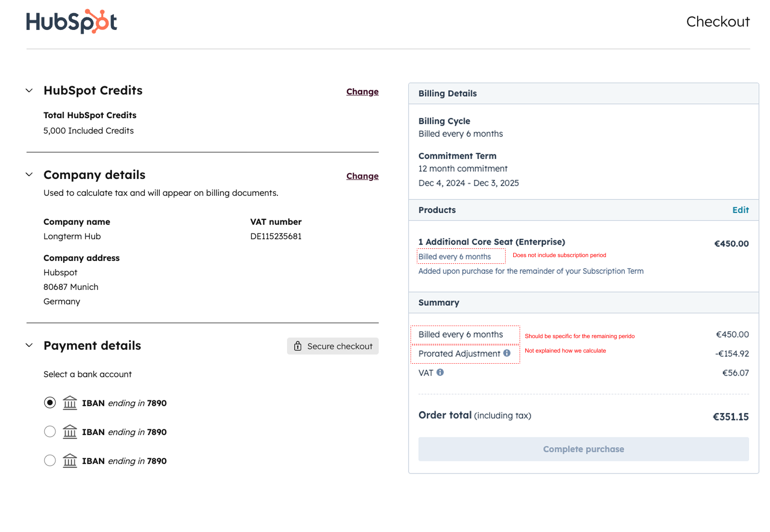
Task: Click the Complete purchase button
Action: [x=583, y=449]
